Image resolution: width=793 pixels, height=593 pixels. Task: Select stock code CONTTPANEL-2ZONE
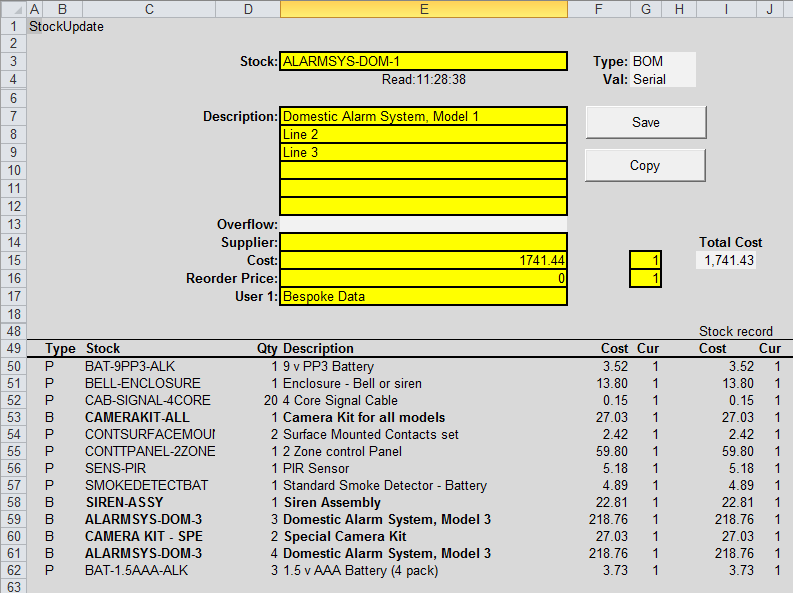[x=150, y=451]
